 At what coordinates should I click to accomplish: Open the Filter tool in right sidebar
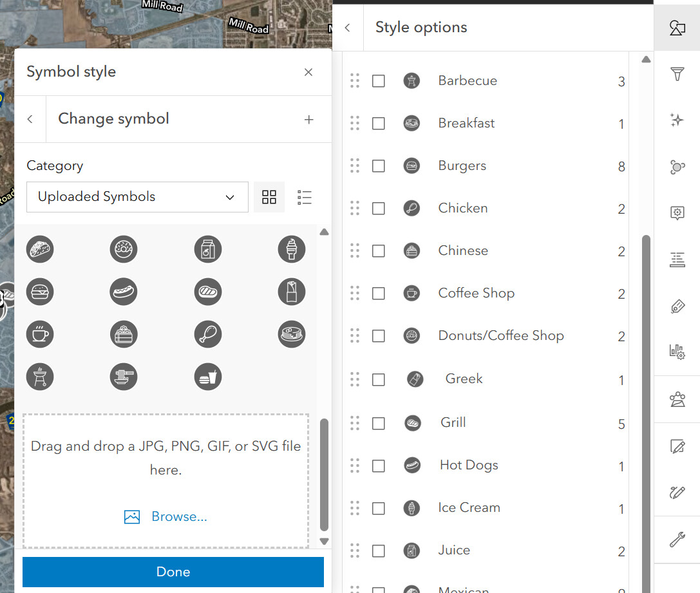pos(677,75)
